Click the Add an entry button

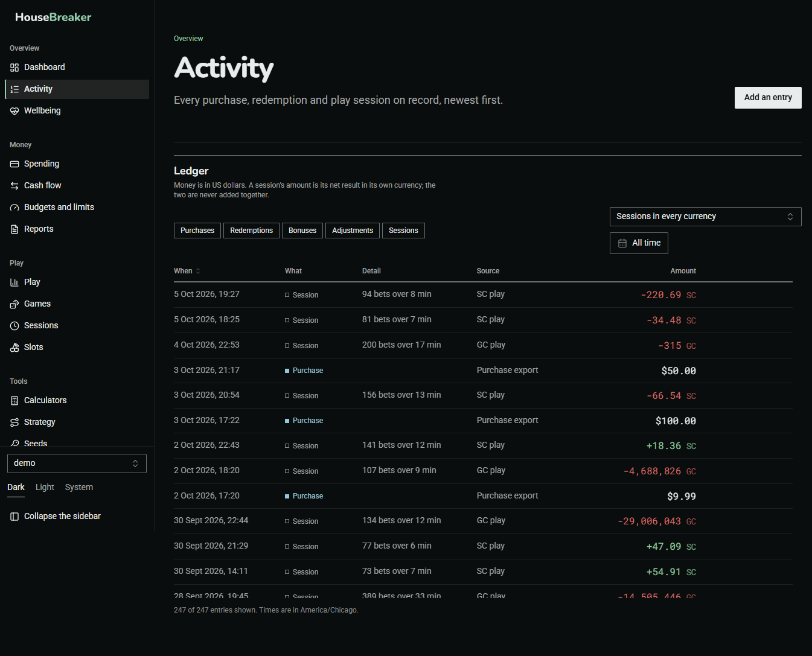pyautogui.click(x=768, y=98)
